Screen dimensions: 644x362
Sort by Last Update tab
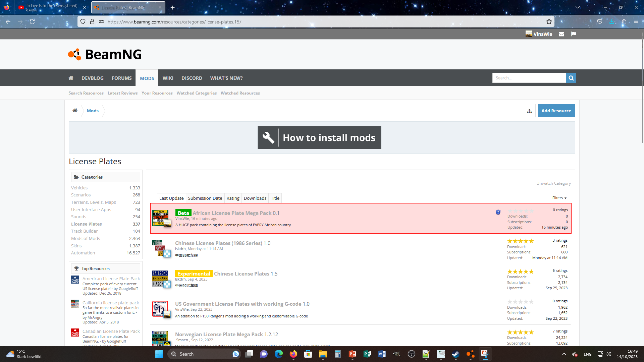(171, 198)
